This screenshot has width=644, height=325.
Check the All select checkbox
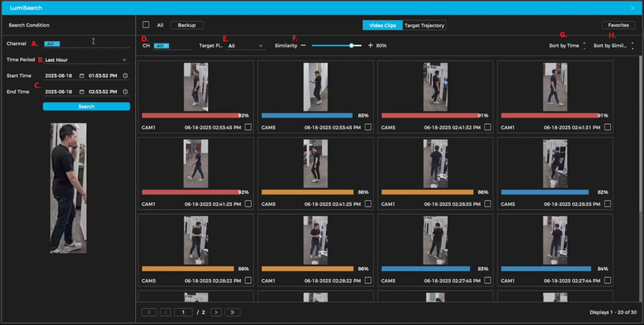[x=146, y=25]
